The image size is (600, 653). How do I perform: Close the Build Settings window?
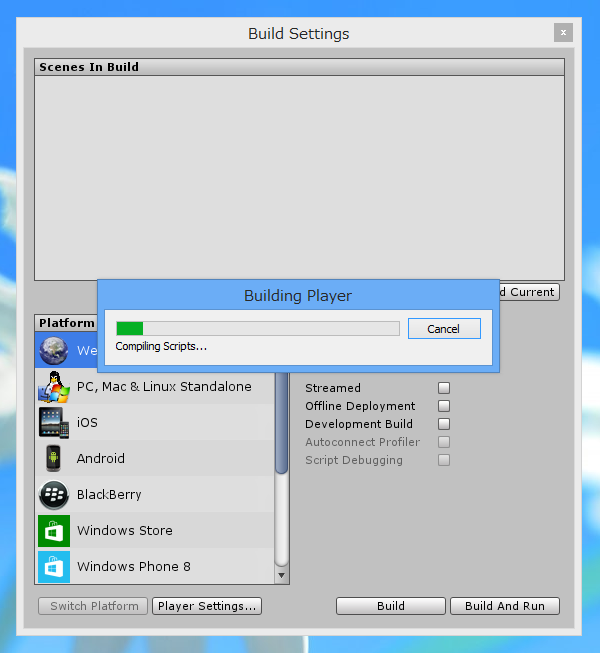click(563, 32)
